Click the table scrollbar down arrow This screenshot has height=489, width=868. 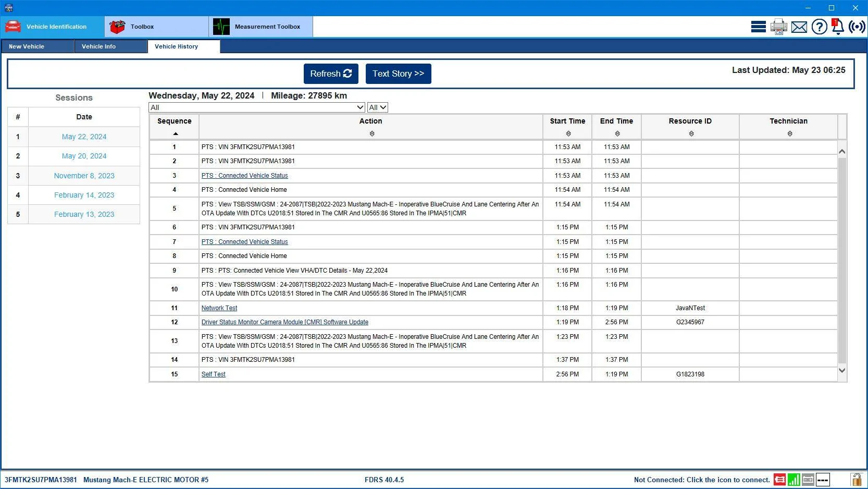pyautogui.click(x=842, y=371)
